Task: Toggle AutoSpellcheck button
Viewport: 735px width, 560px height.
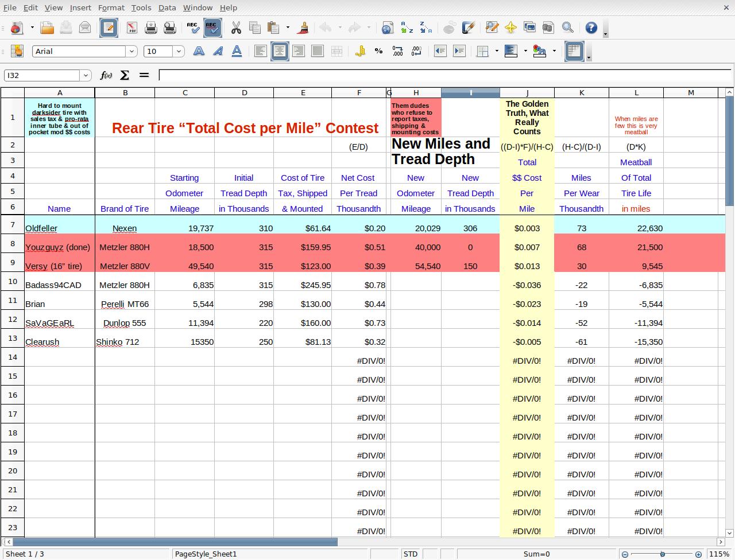Action: pyautogui.click(x=212, y=28)
